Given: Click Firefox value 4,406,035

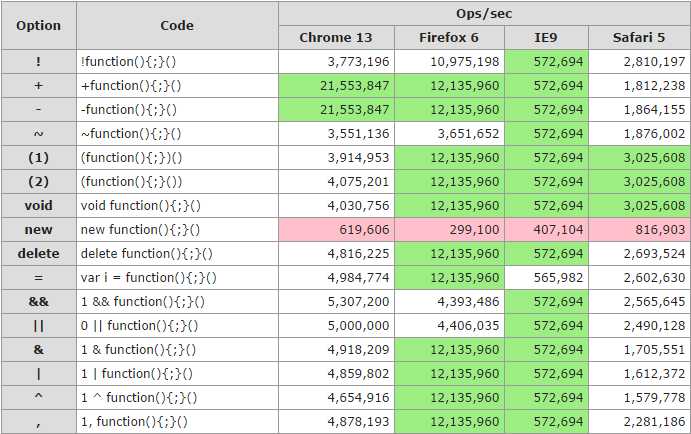Looking at the screenshot, I should [449, 326].
